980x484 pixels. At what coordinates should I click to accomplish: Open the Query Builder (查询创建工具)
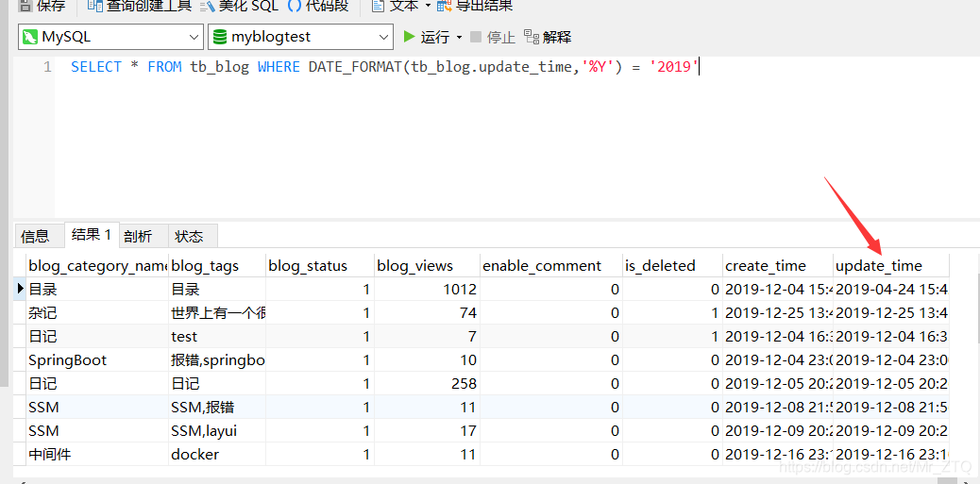pos(139,6)
